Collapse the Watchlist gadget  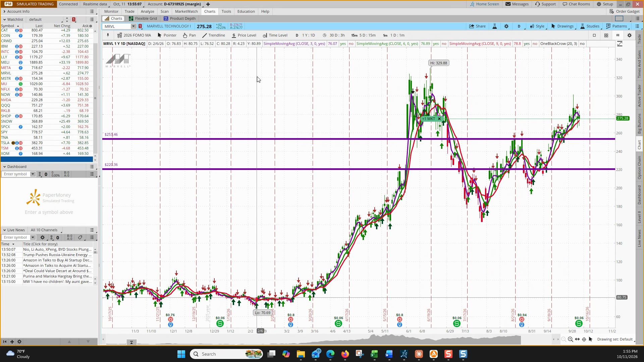pos(4,19)
